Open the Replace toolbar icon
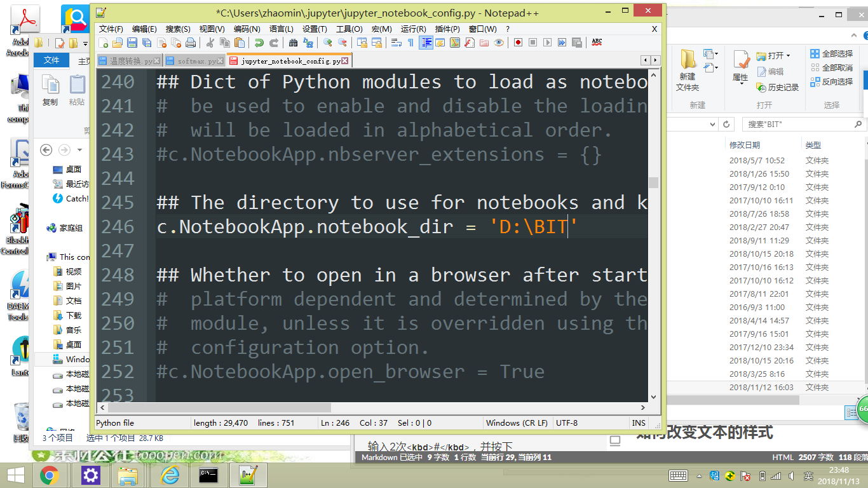 pyautogui.click(x=308, y=43)
